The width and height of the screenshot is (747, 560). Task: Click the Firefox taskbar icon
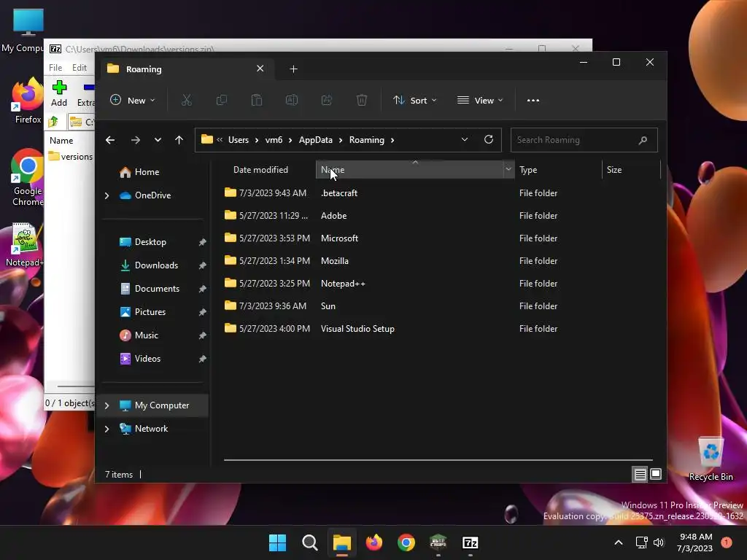tap(374, 542)
